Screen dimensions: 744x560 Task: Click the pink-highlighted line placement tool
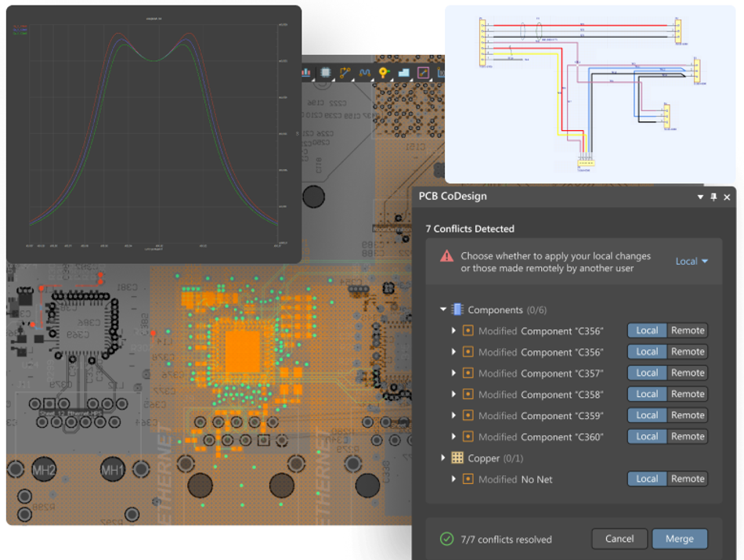(423, 72)
